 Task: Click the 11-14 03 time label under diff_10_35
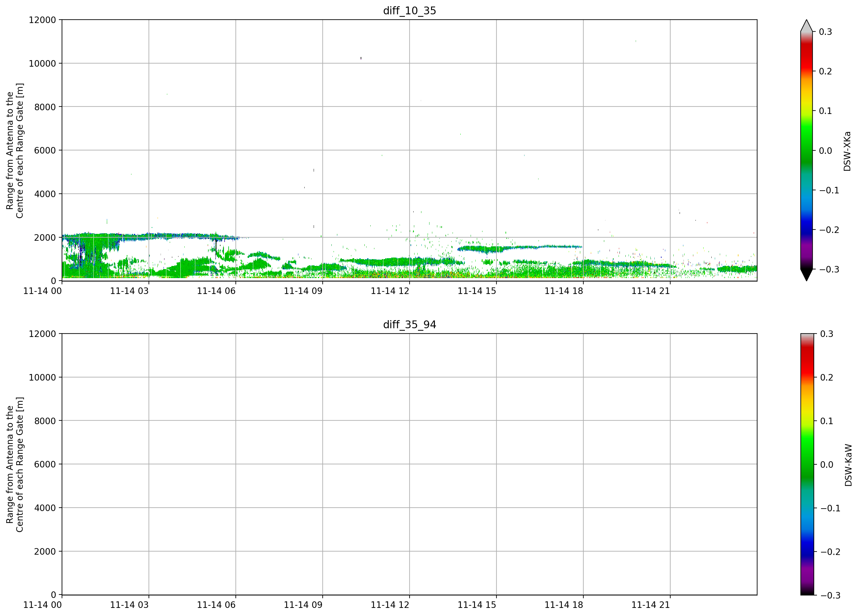pos(129,291)
